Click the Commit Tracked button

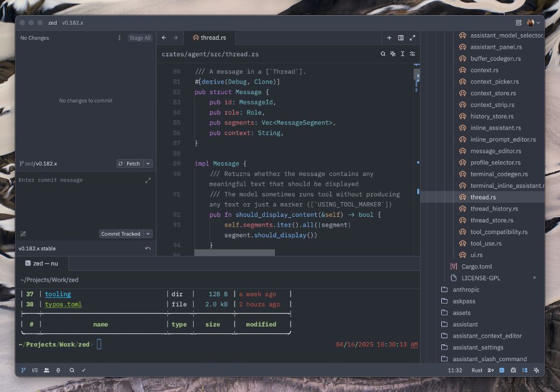[121, 234]
